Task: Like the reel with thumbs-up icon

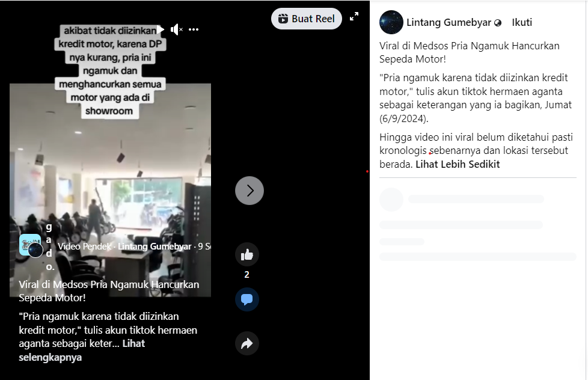Action: (x=247, y=255)
